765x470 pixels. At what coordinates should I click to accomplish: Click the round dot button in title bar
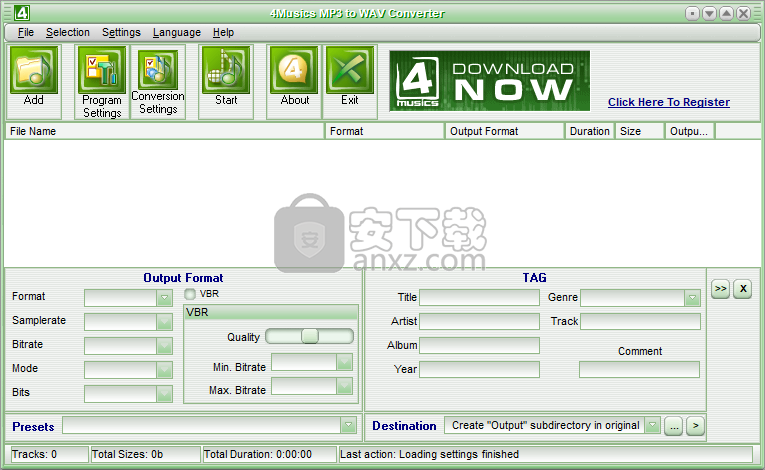(x=692, y=14)
